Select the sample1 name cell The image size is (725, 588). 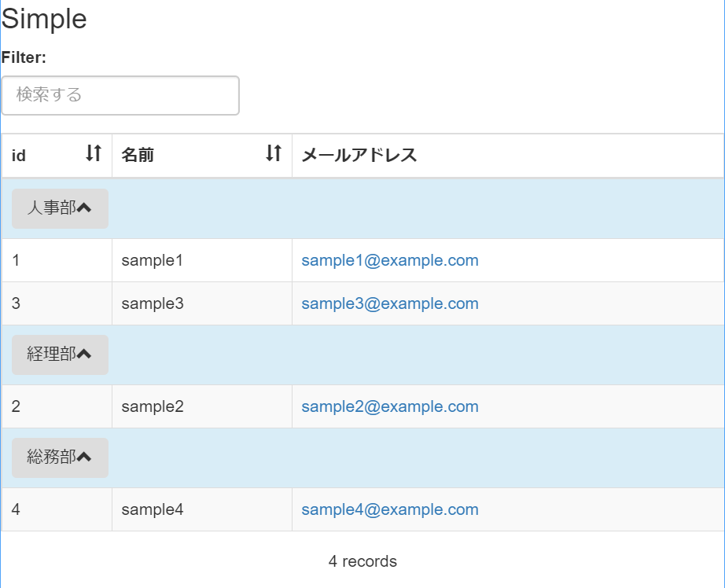[x=152, y=260]
